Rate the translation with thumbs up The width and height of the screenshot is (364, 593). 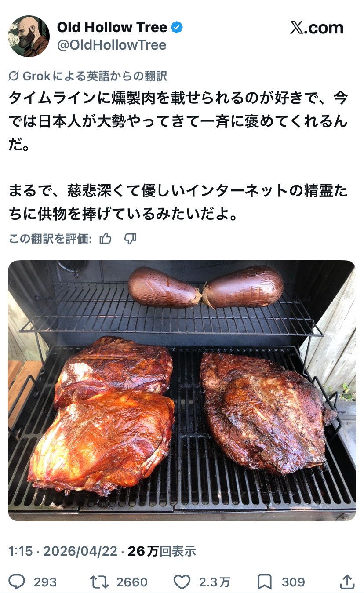[x=106, y=239]
